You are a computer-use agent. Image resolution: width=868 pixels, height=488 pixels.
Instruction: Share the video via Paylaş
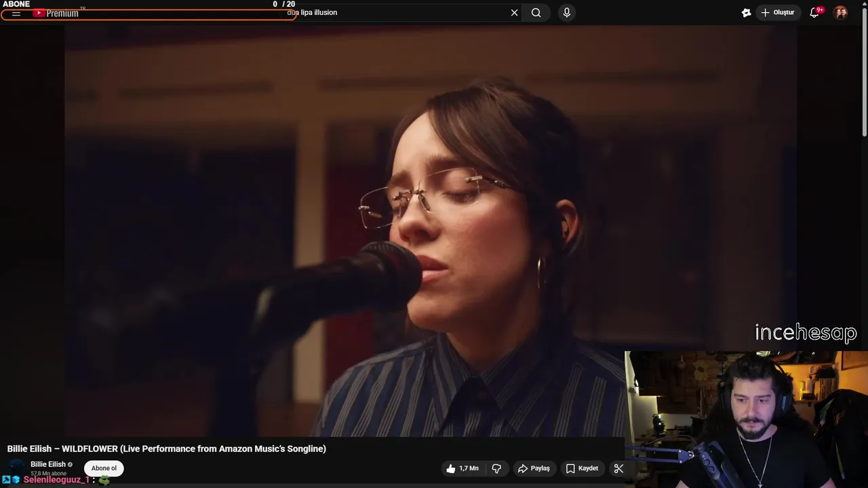[x=534, y=468]
